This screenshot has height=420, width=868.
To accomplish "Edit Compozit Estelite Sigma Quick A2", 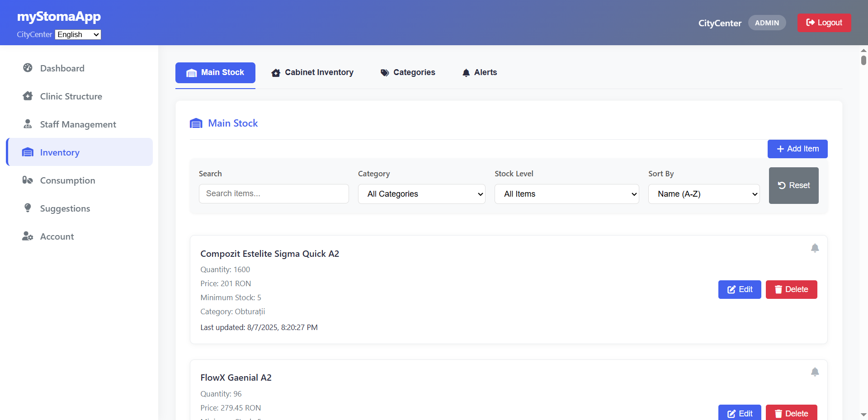I will coord(740,289).
